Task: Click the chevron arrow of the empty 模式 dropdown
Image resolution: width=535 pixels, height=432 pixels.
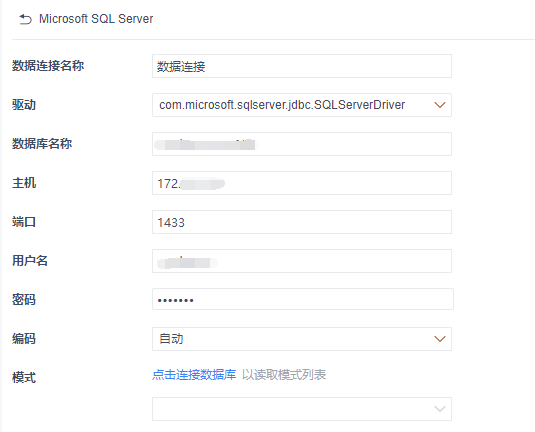Action: click(440, 409)
